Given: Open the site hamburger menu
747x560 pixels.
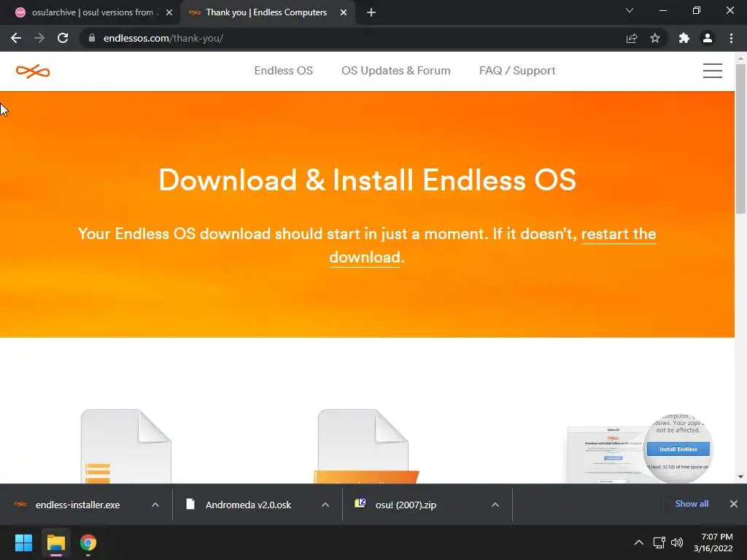Looking at the screenshot, I should (x=712, y=71).
